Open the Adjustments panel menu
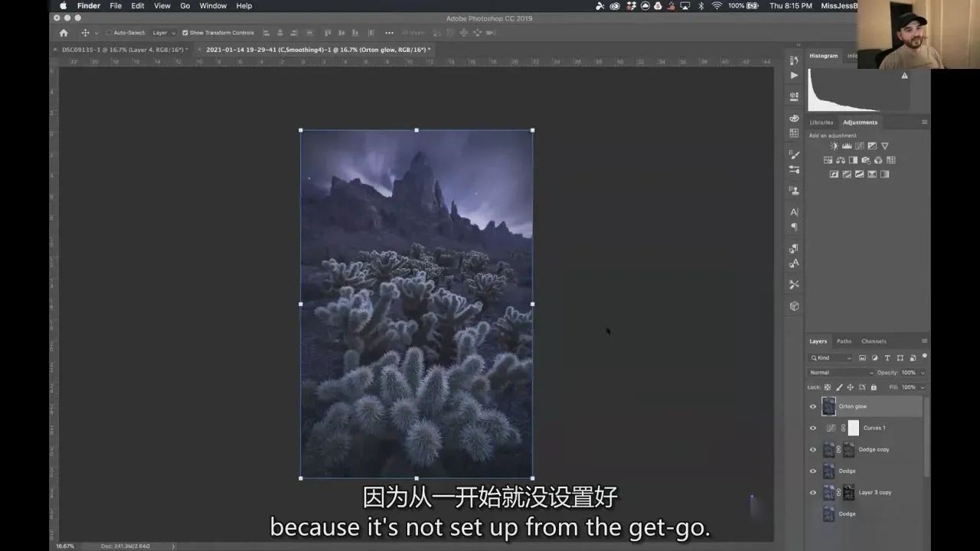The image size is (980, 551). click(x=924, y=122)
